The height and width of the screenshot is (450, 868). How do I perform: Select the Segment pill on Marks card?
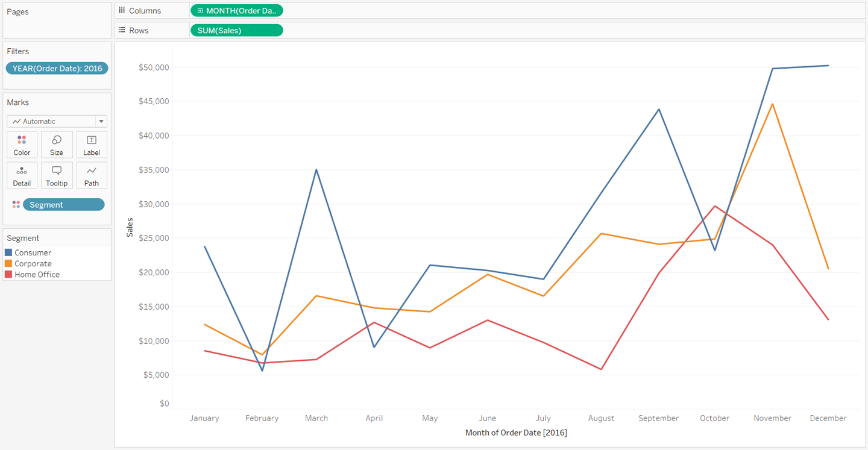coord(63,205)
